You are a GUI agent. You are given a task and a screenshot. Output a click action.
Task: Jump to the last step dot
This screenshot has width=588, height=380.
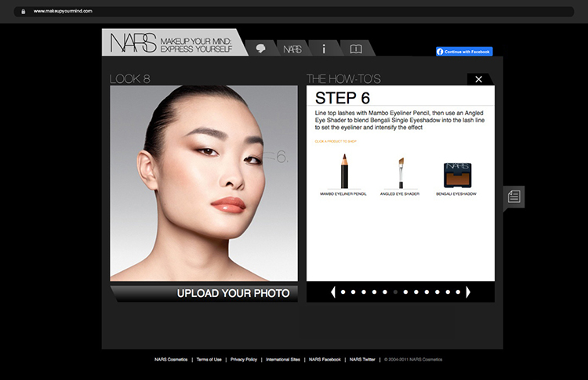click(459, 292)
